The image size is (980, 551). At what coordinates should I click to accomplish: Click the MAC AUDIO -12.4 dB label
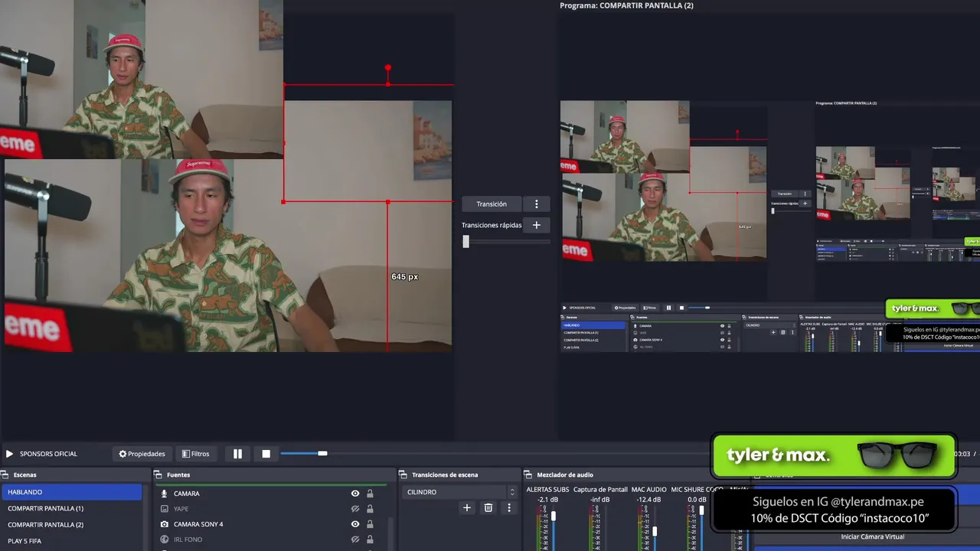click(x=648, y=500)
